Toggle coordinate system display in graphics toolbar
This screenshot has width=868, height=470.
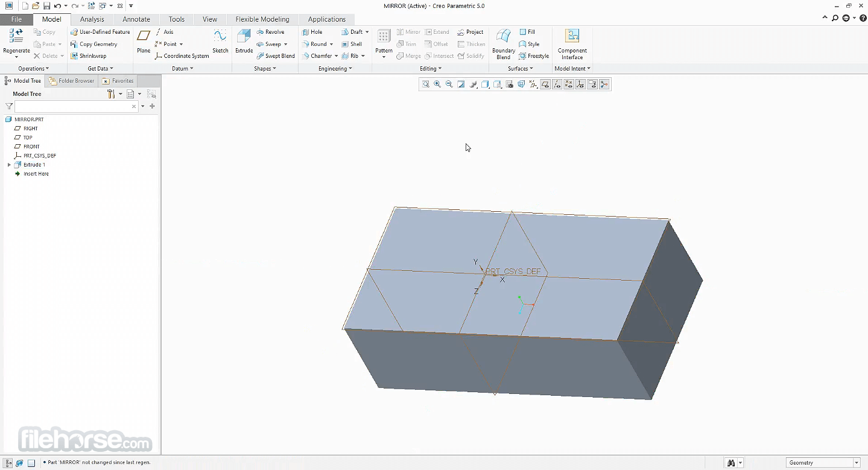click(580, 84)
